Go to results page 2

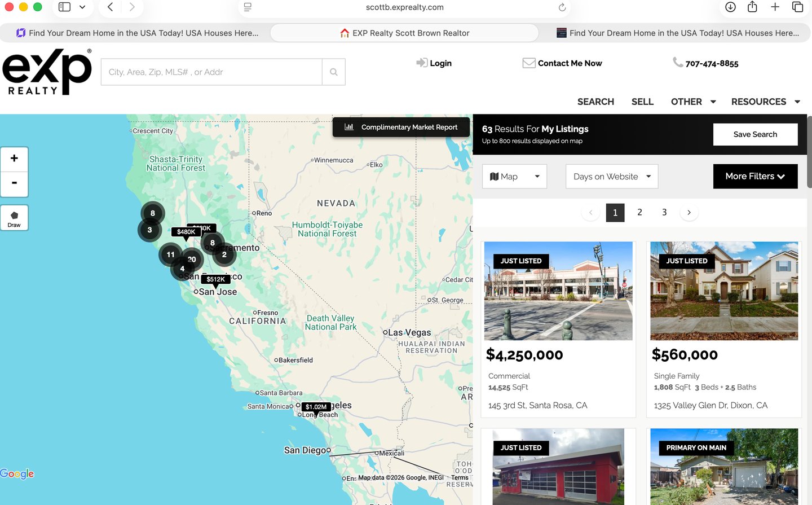[x=639, y=212]
